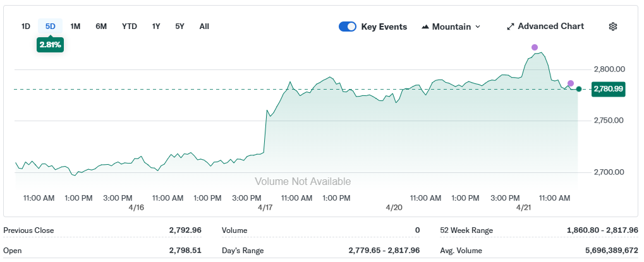The width and height of the screenshot is (644, 262).
Task: Show the 1M chart range
Action: pos(75,27)
